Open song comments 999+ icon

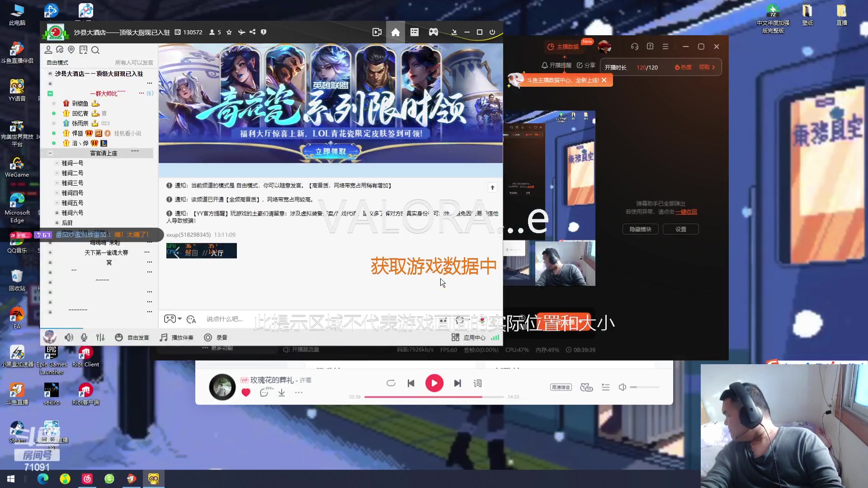point(265,392)
